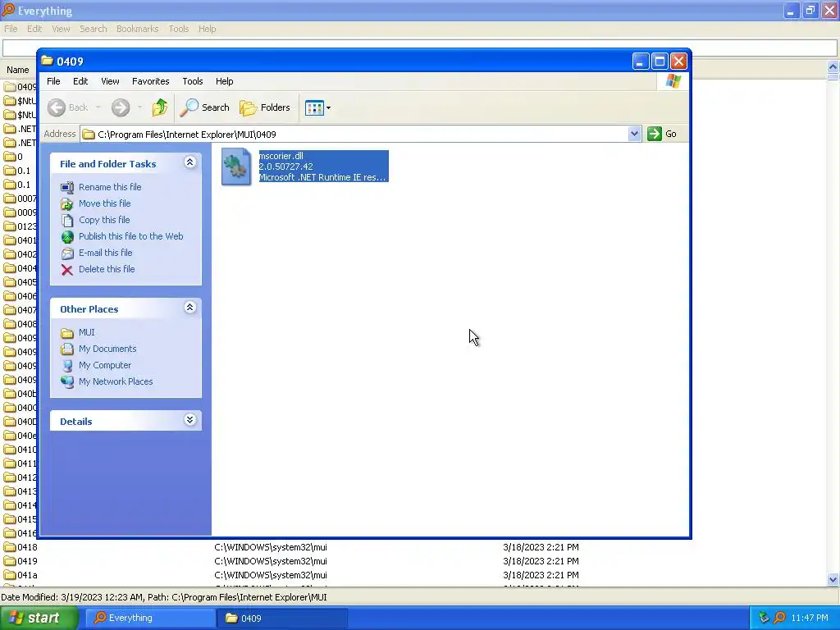Screen dimensions: 840x630
Task: Click the red X delete icon
Action: (67, 270)
